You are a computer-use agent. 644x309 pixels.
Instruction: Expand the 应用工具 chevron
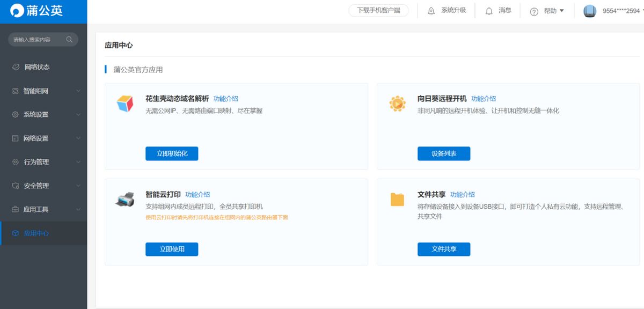(78, 209)
